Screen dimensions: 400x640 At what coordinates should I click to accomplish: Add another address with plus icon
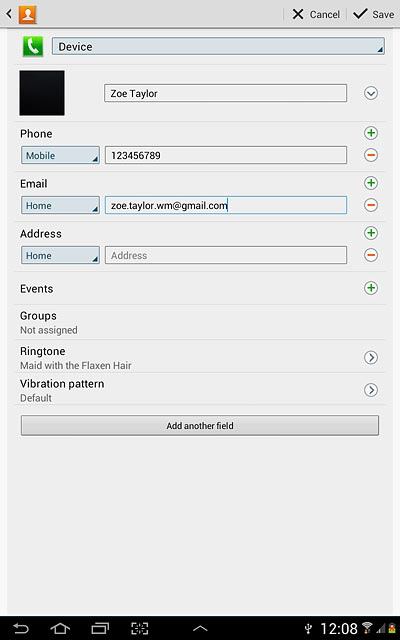pos(371,233)
